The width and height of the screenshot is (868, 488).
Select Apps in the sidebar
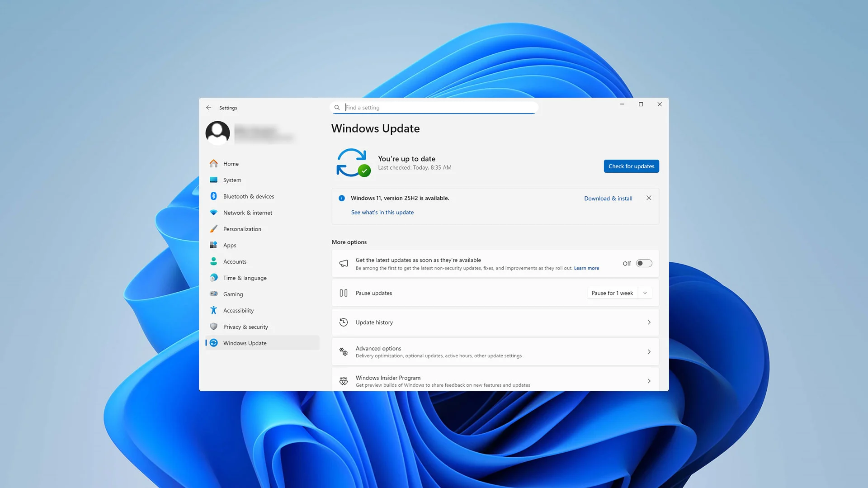262,245
